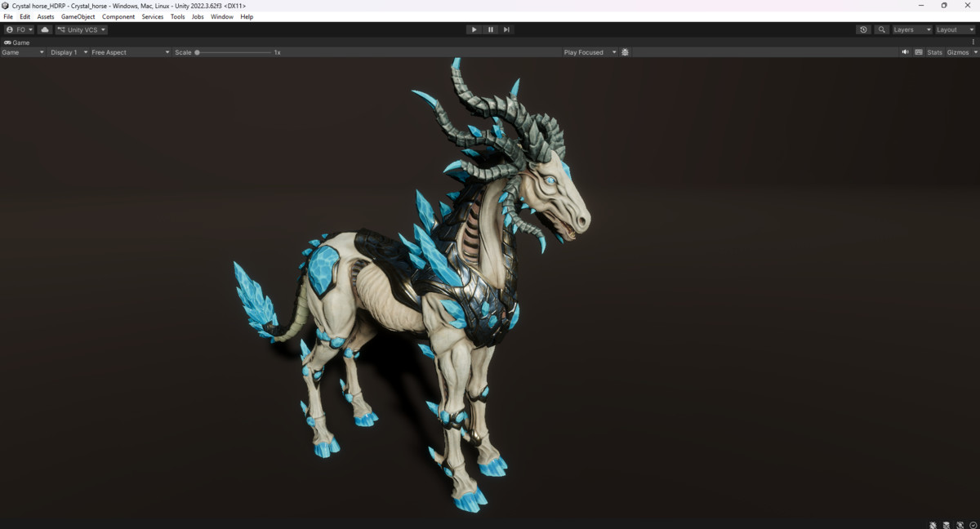Click the auto-generate lighting status icon

click(x=960, y=525)
